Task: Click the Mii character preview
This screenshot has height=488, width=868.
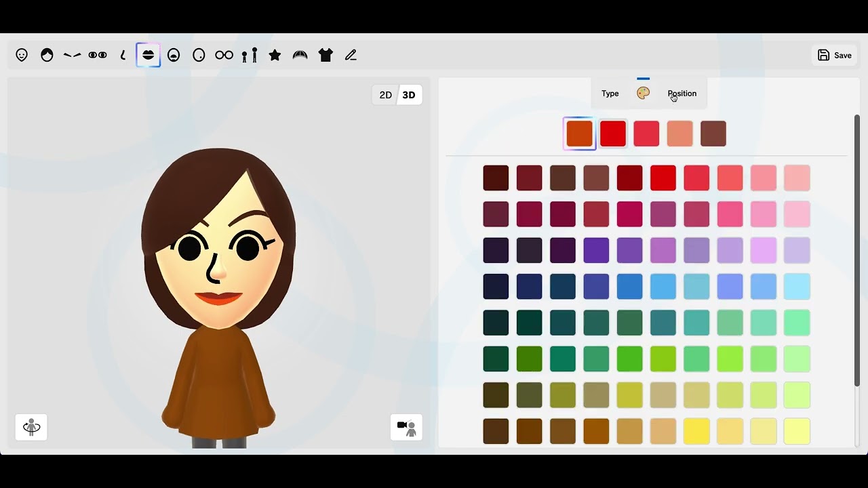Action: [218, 298]
